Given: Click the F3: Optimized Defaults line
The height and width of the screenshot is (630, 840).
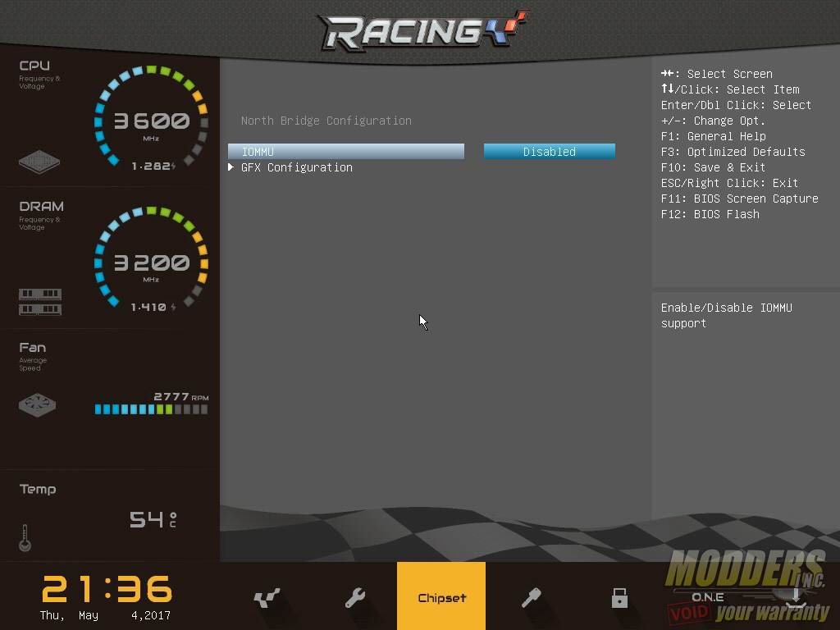Looking at the screenshot, I should click(x=733, y=152).
